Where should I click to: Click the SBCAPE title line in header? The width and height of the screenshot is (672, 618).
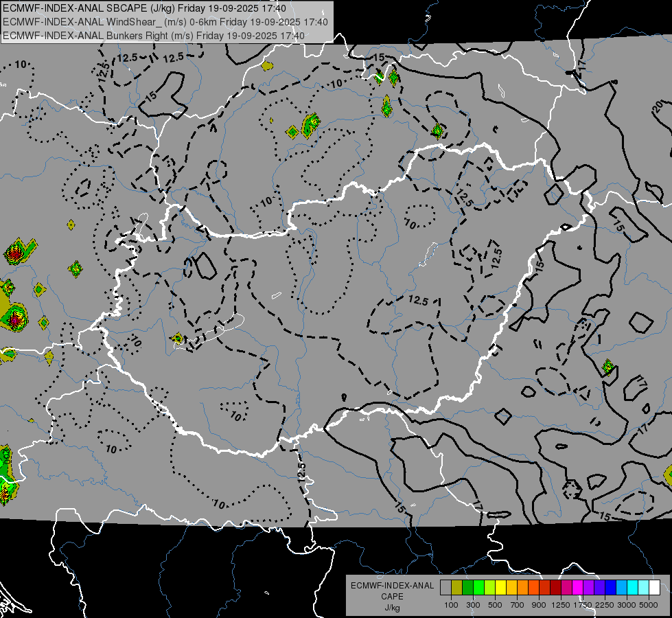(x=144, y=8)
